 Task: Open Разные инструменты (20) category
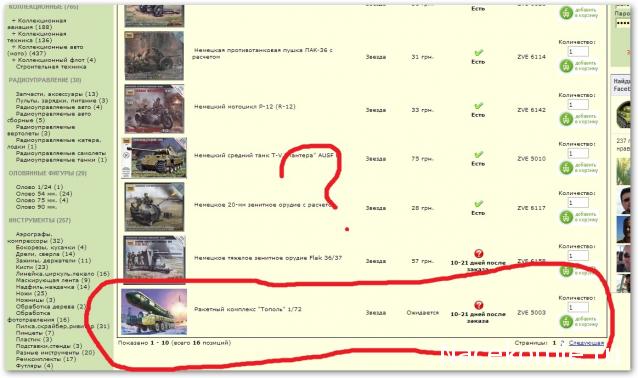coord(55,353)
